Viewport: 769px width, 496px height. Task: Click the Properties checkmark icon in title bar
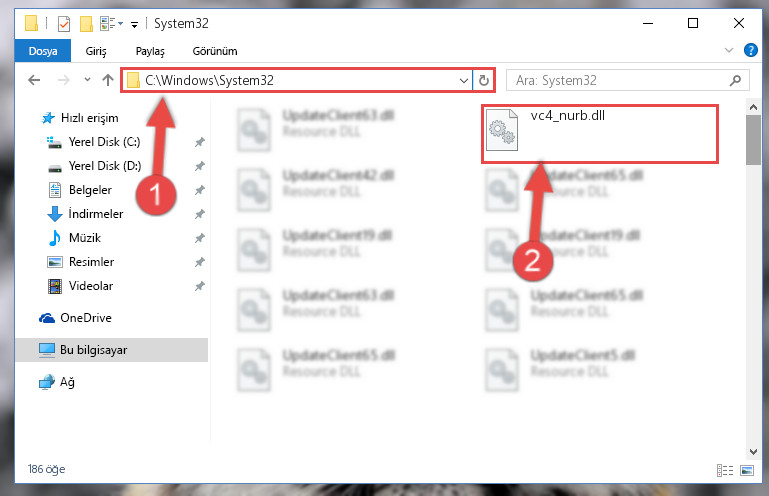64,24
